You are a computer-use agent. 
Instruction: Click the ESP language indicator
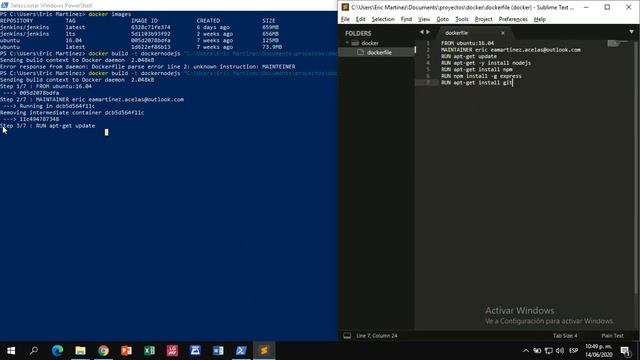(x=573, y=351)
